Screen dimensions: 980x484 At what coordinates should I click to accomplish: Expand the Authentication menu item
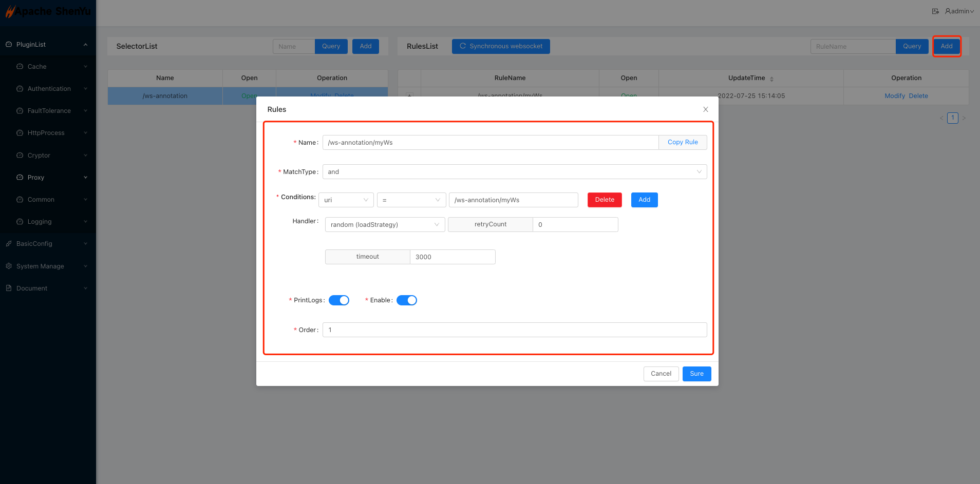(x=50, y=89)
